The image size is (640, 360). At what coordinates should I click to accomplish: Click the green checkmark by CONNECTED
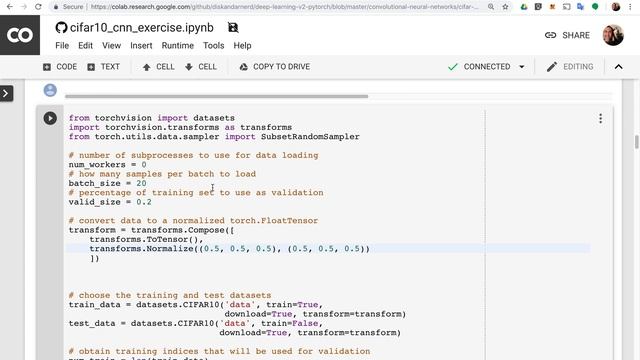tap(453, 67)
